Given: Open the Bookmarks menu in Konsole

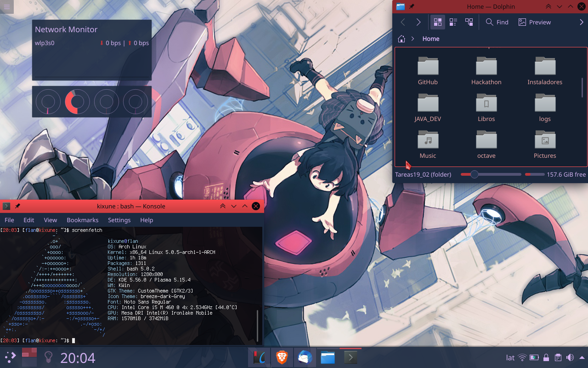Looking at the screenshot, I should 83,220.
